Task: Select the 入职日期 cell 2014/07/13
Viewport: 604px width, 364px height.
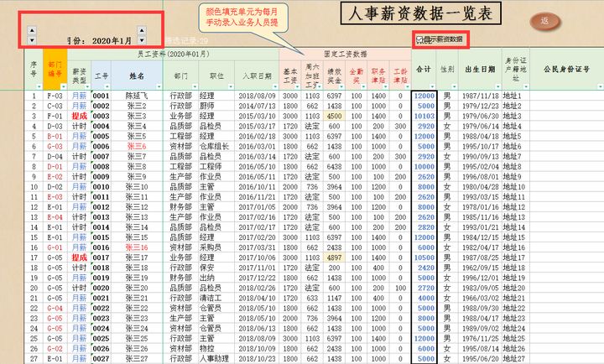Action: pos(257,106)
